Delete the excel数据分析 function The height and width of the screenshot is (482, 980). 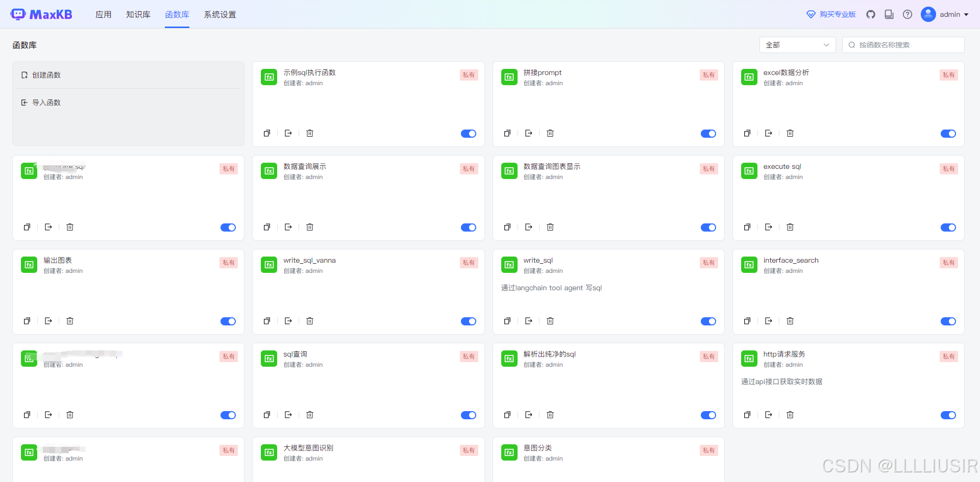(790, 133)
